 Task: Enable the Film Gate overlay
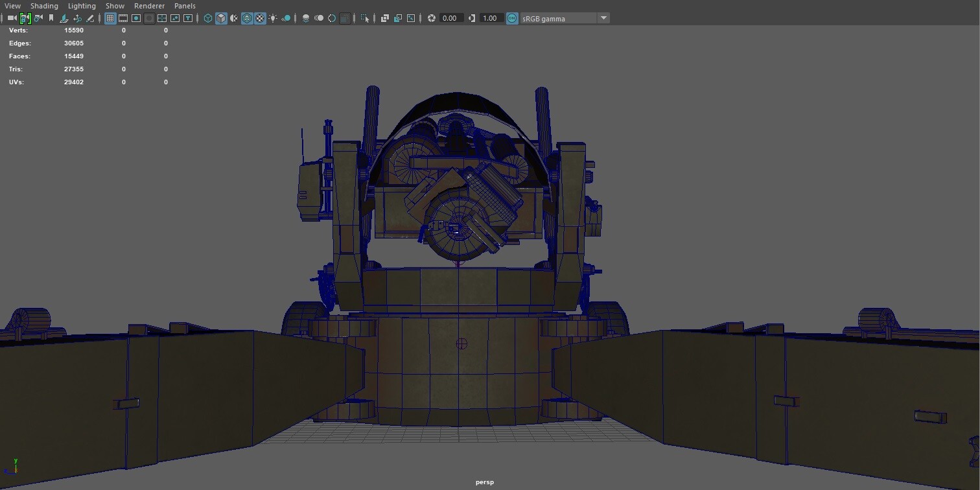123,18
